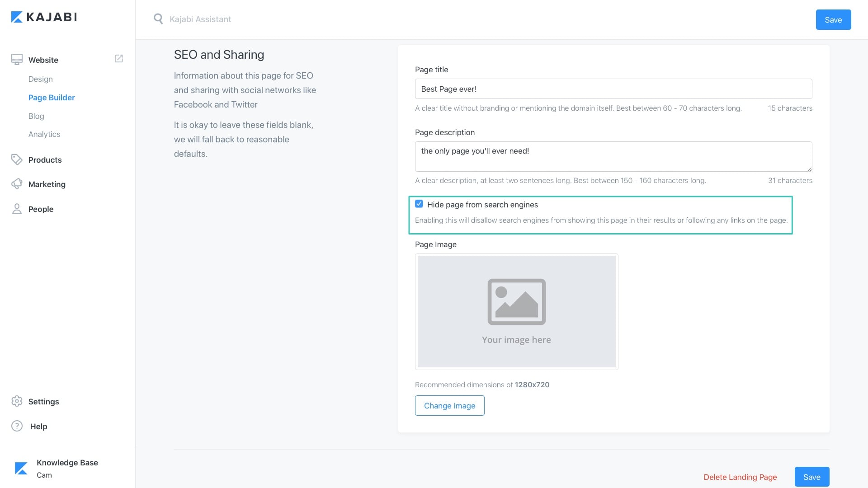Open the Knowledge Base account switcher

pyautogui.click(x=67, y=468)
